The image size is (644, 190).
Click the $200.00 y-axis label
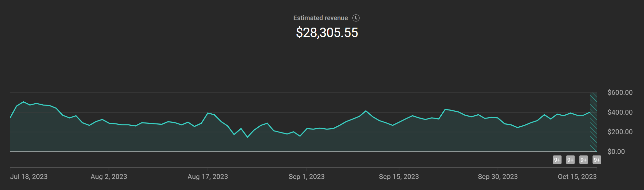620,132
